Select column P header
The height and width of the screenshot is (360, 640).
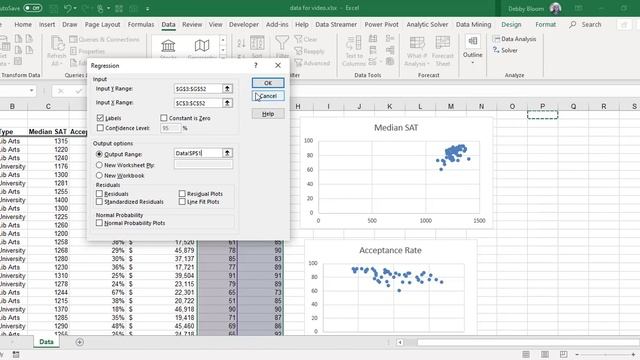(x=542, y=106)
